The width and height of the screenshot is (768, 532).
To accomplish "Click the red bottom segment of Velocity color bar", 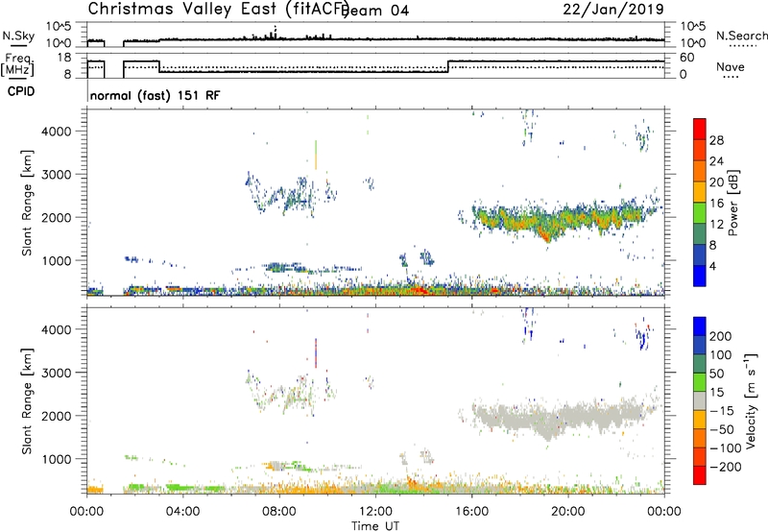I will click(x=700, y=475).
